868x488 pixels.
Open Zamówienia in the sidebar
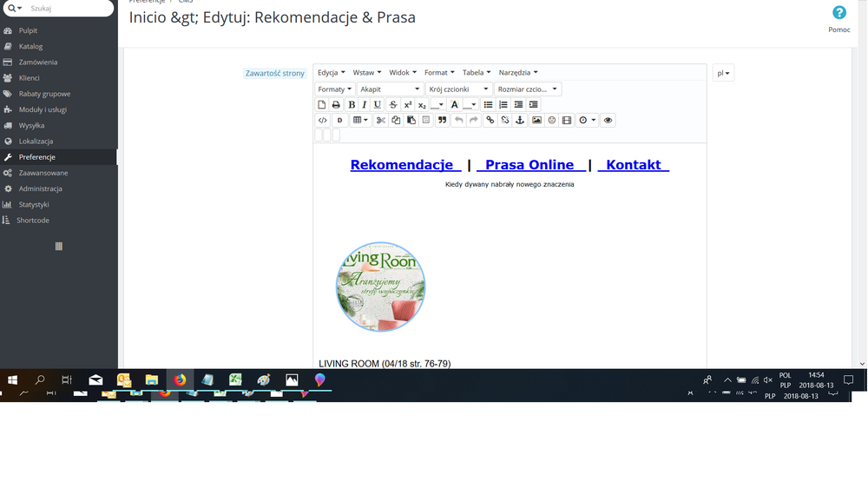[x=37, y=62]
